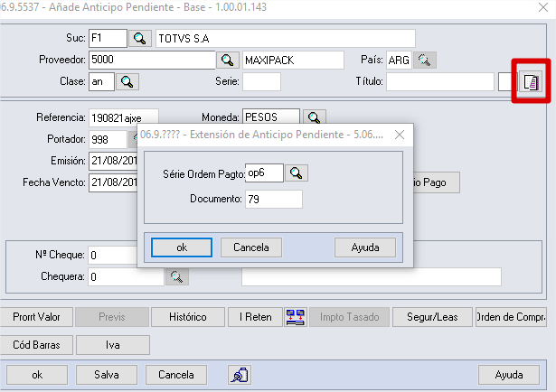Viewport: 556px width, 392px height.
Task: Open the Moneda lookup magnifier
Action: coord(315,117)
